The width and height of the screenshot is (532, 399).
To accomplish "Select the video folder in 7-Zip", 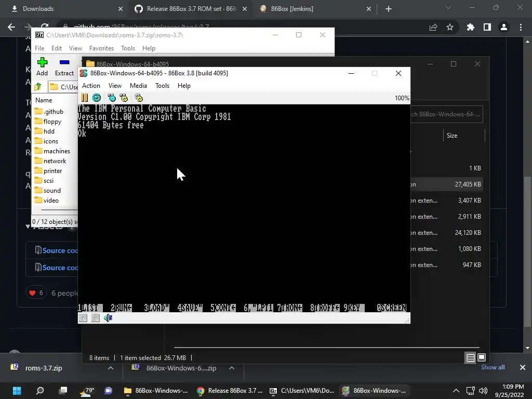I will click(46, 201).
